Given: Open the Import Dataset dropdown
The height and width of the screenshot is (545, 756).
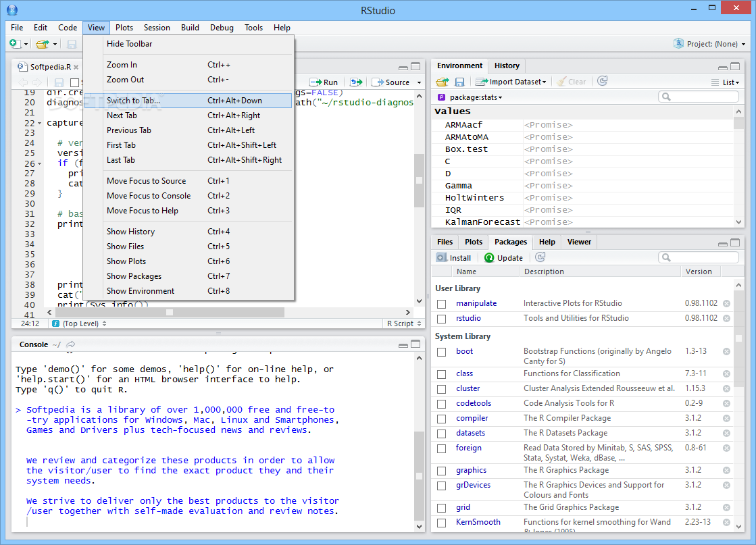Looking at the screenshot, I should (511, 82).
